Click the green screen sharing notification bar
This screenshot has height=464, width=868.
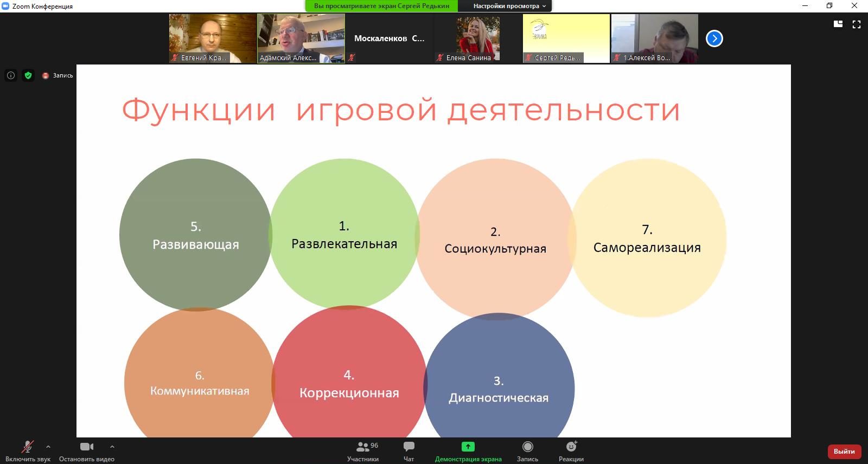click(x=381, y=6)
